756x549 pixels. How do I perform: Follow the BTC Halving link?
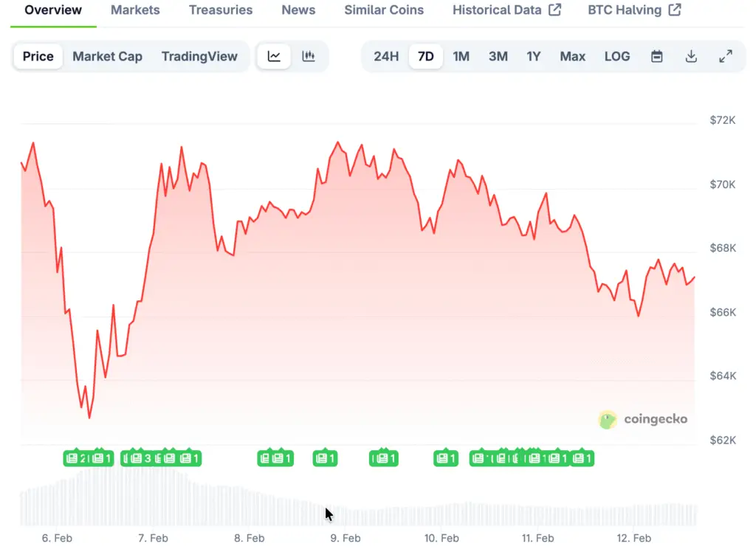634,10
